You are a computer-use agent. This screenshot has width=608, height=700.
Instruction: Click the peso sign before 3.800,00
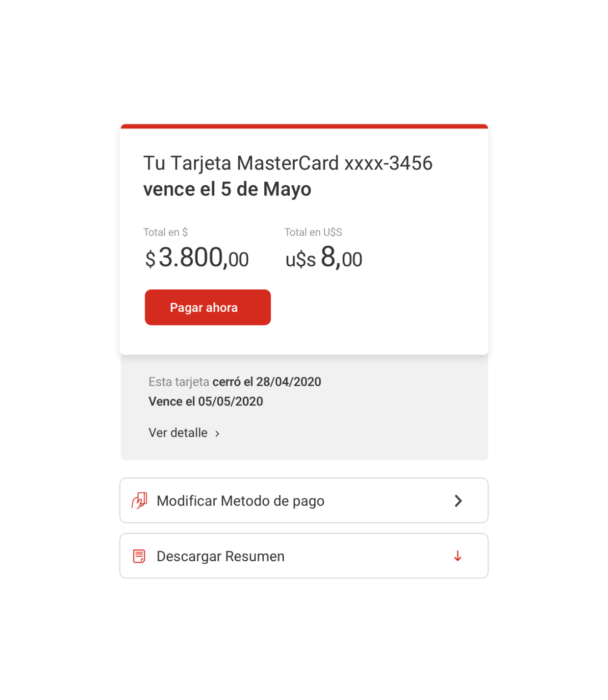[x=150, y=259]
